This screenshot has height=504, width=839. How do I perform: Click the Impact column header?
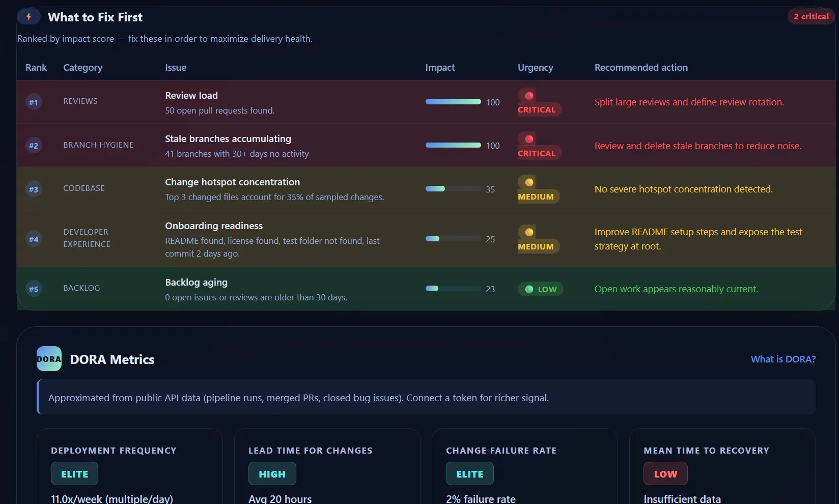(440, 68)
